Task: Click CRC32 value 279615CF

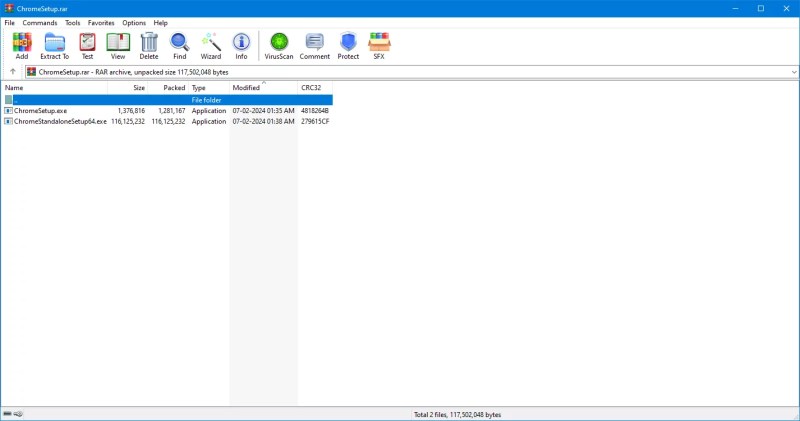Action: [315, 121]
